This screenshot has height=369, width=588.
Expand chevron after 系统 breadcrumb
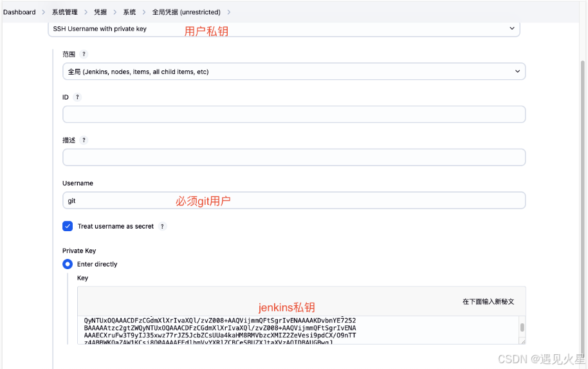(x=144, y=12)
